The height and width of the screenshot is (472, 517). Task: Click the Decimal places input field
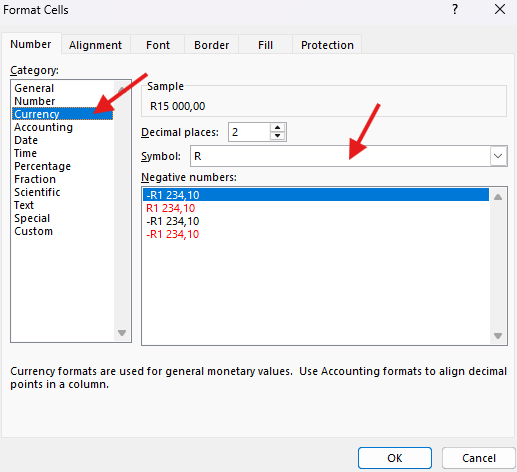point(249,132)
